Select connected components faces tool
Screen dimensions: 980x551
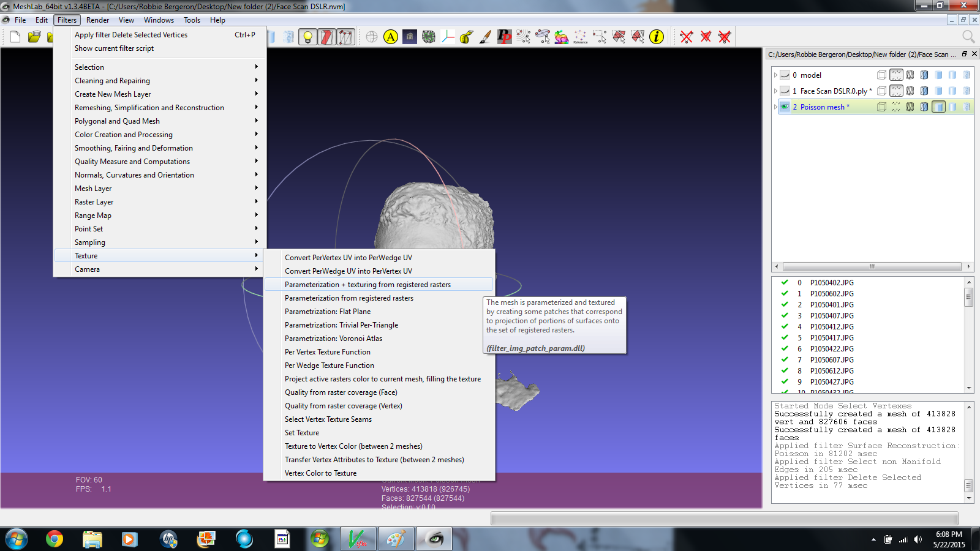pos(638,37)
